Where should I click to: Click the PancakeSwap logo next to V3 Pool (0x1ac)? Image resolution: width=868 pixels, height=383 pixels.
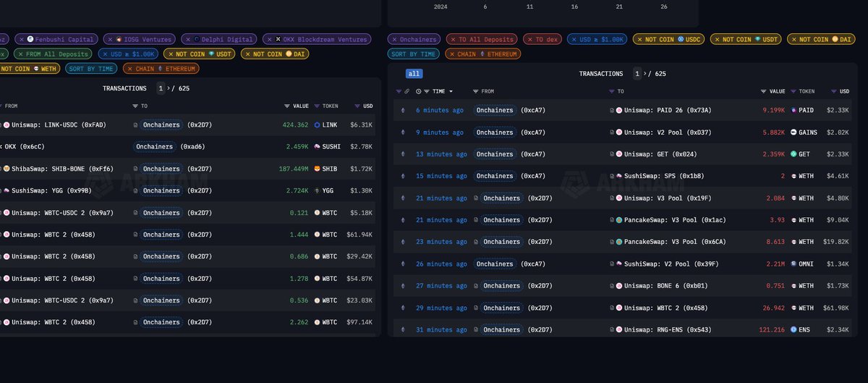coord(619,220)
